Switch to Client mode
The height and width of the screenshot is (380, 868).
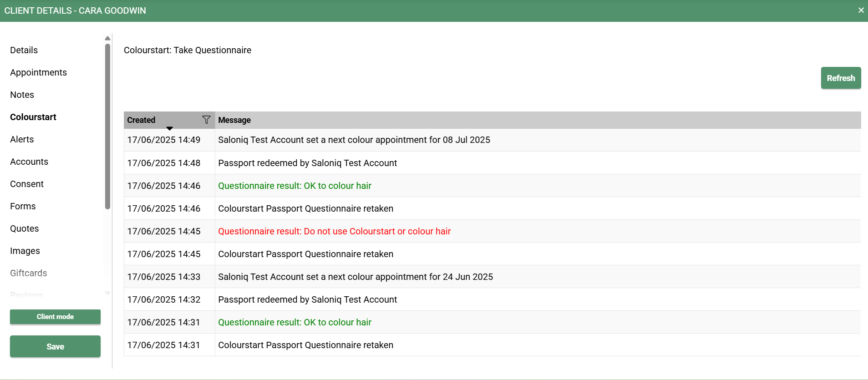coord(55,317)
